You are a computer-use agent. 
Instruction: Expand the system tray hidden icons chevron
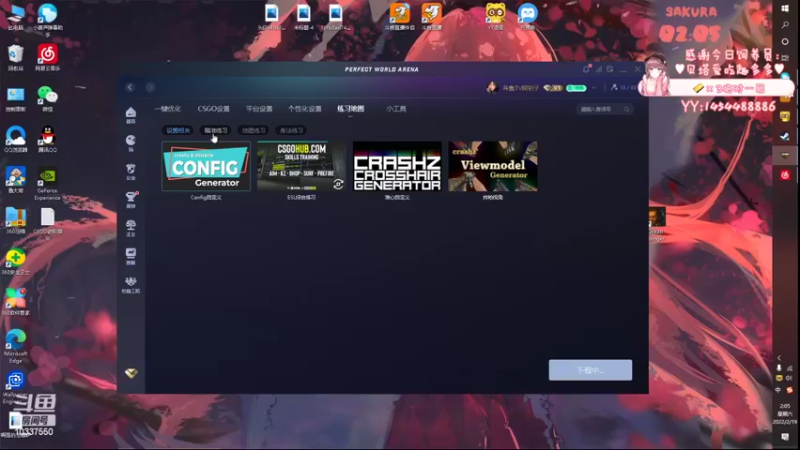coord(779,358)
